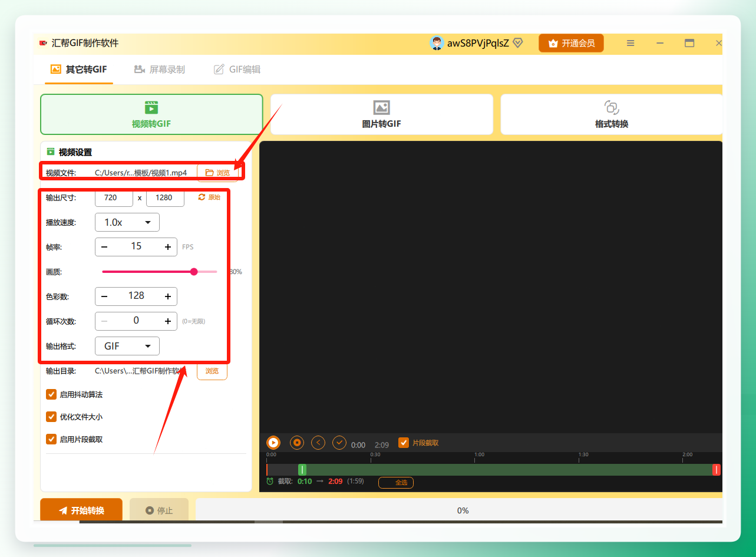Maximize the application window
This screenshot has height=557, width=756.
(689, 43)
